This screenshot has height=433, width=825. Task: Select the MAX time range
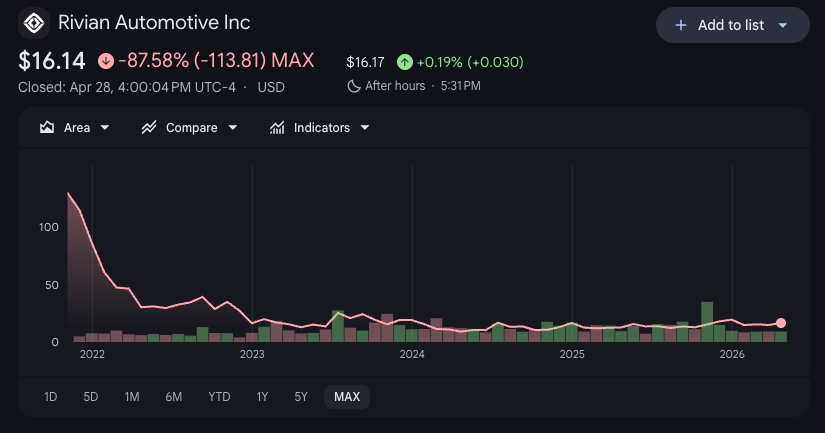point(347,397)
